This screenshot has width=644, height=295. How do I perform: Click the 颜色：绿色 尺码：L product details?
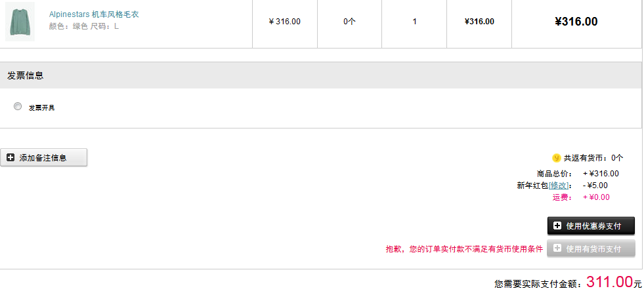[84, 26]
